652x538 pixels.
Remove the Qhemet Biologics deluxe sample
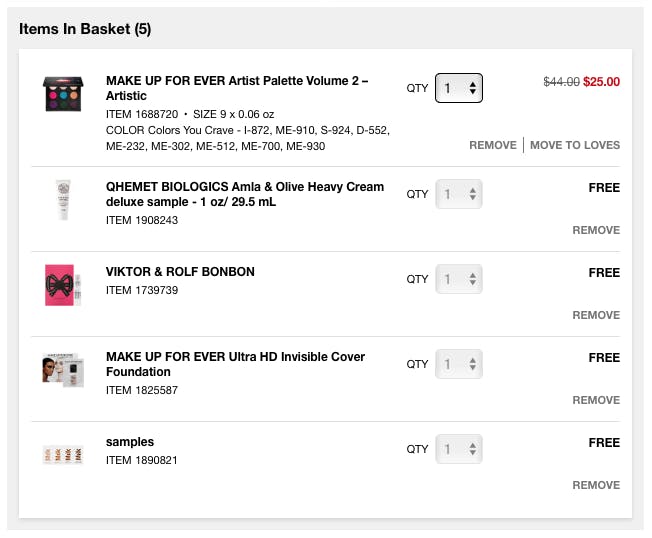tap(596, 230)
